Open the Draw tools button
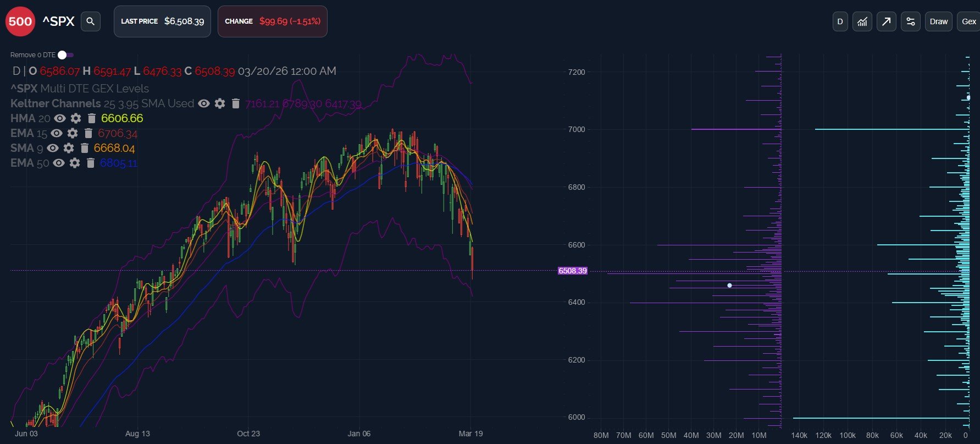Image resolution: width=980 pixels, height=444 pixels. click(x=939, y=21)
